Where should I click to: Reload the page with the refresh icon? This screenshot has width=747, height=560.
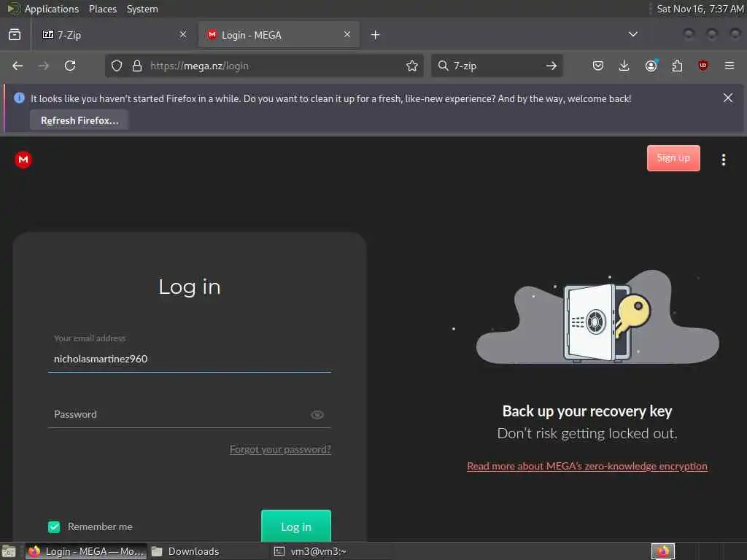click(70, 66)
